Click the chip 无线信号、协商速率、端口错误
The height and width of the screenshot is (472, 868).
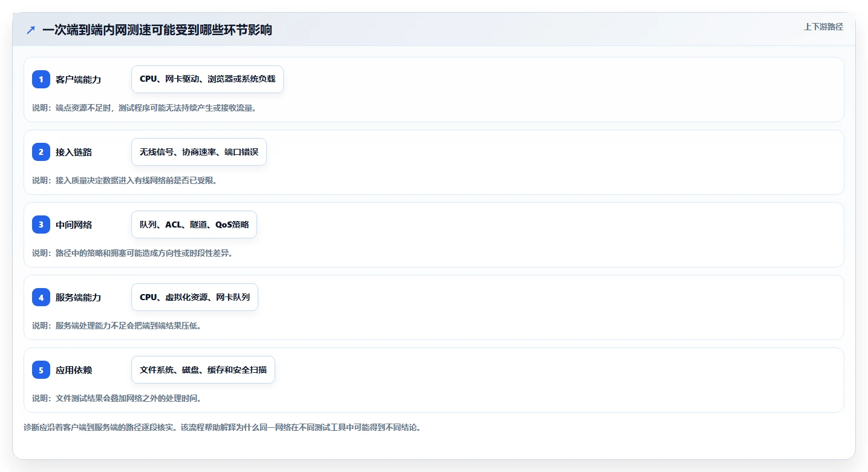point(199,152)
